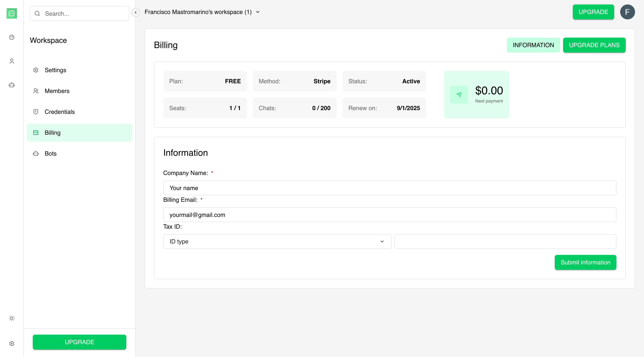Click the UPGRADE PLANS button
Viewport: 644px width, 357px height.
[x=594, y=45]
